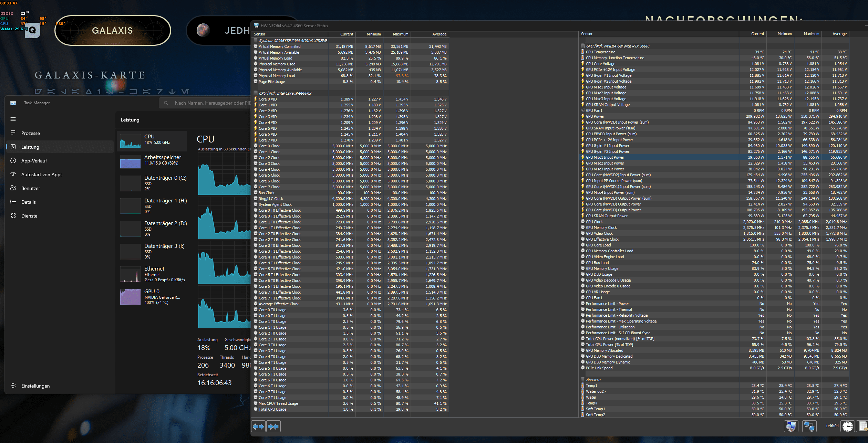Select the Total CPU Usage row
The height and width of the screenshot is (443, 868).
(350, 409)
